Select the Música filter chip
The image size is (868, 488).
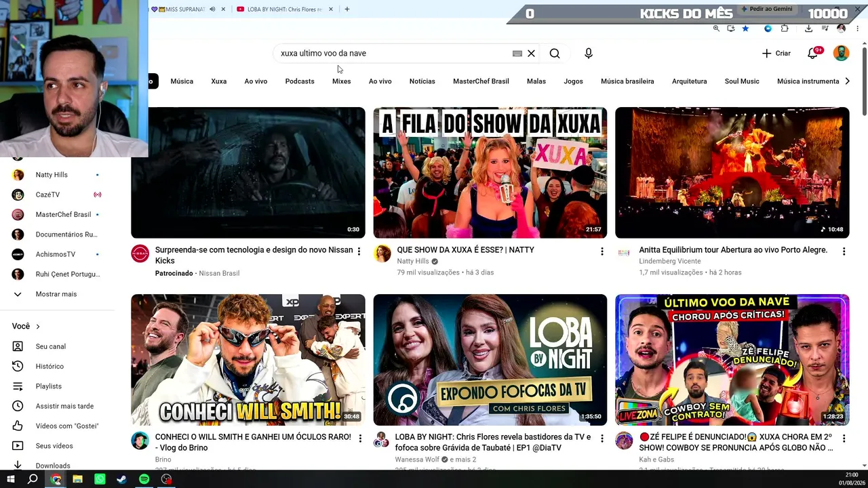point(182,81)
